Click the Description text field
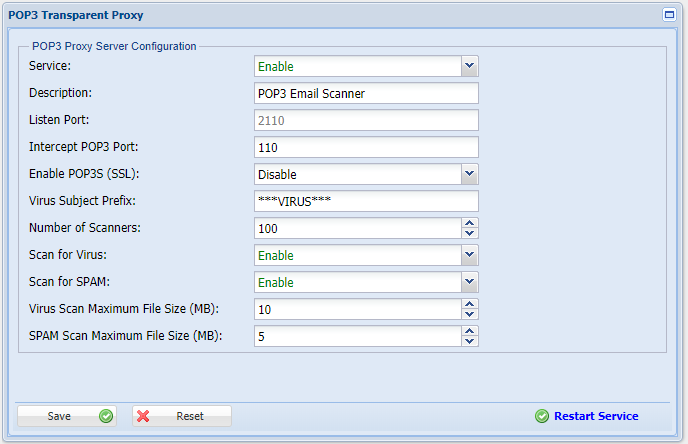Image resolution: width=688 pixels, height=444 pixels. coord(366,93)
